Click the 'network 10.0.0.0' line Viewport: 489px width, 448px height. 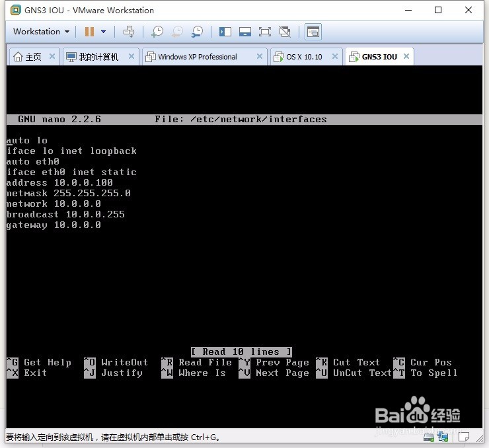point(54,204)
